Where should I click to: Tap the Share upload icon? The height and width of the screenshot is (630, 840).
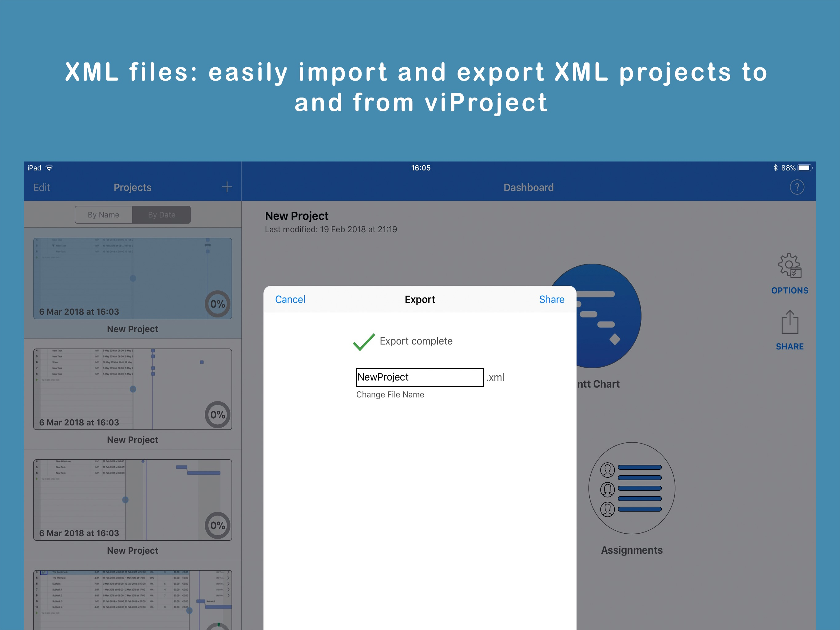pos(790,322)
